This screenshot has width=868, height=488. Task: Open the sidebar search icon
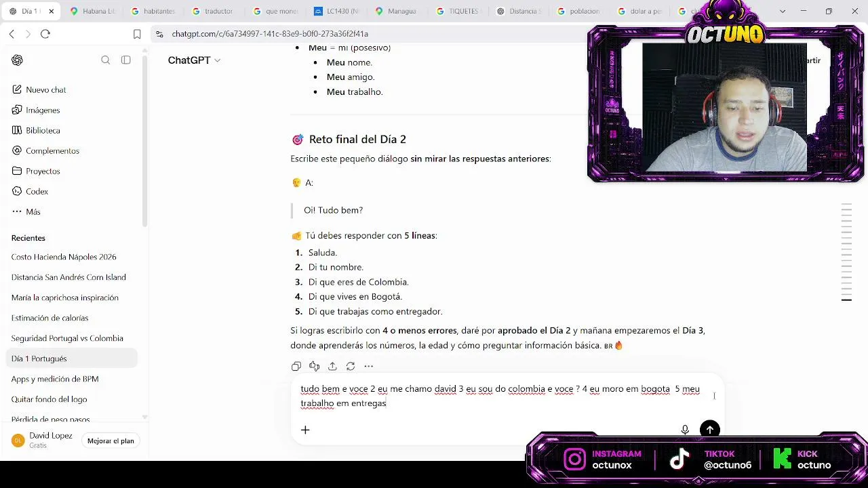pos(105,60)
